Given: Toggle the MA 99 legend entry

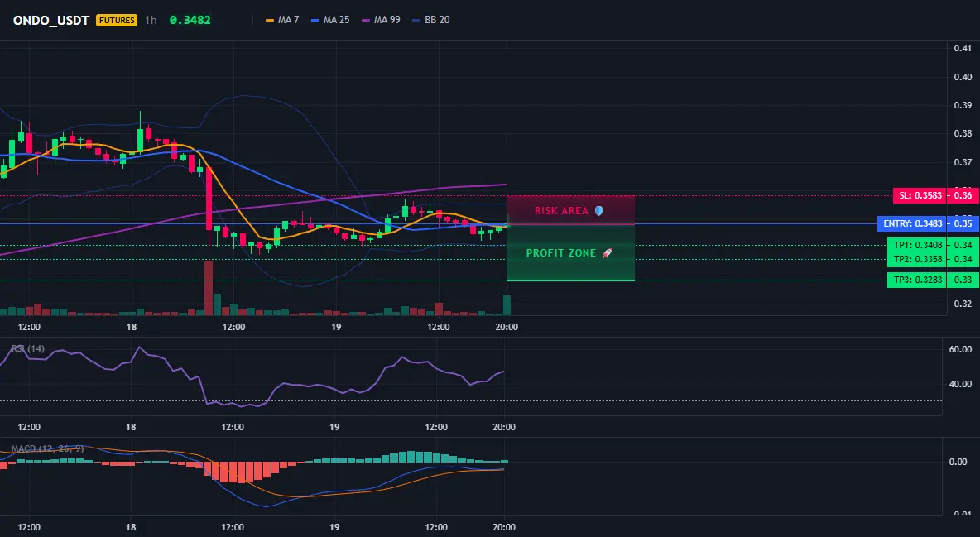Looking at the screenshot, I should (x=381, y=20).
